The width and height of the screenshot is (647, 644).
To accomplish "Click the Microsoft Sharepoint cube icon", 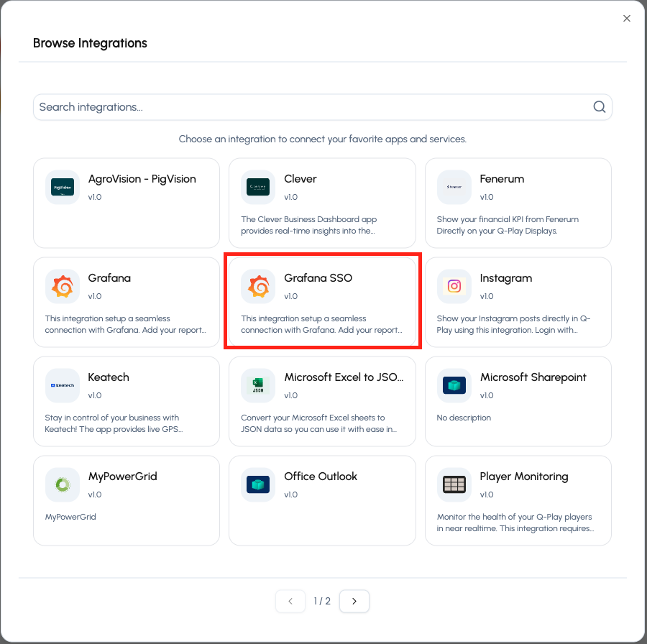I will (x=454, y=385).
